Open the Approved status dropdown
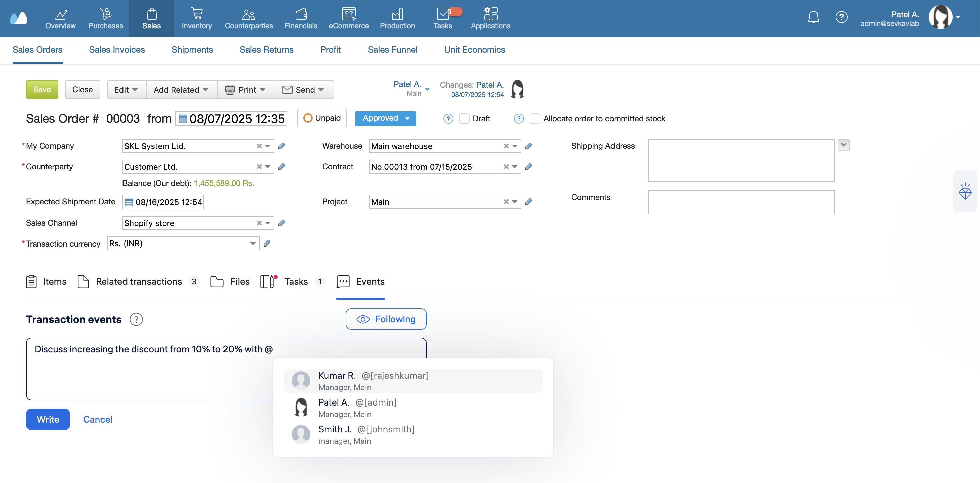This screenshot has height=483, width=980. [x=386, y=118]
